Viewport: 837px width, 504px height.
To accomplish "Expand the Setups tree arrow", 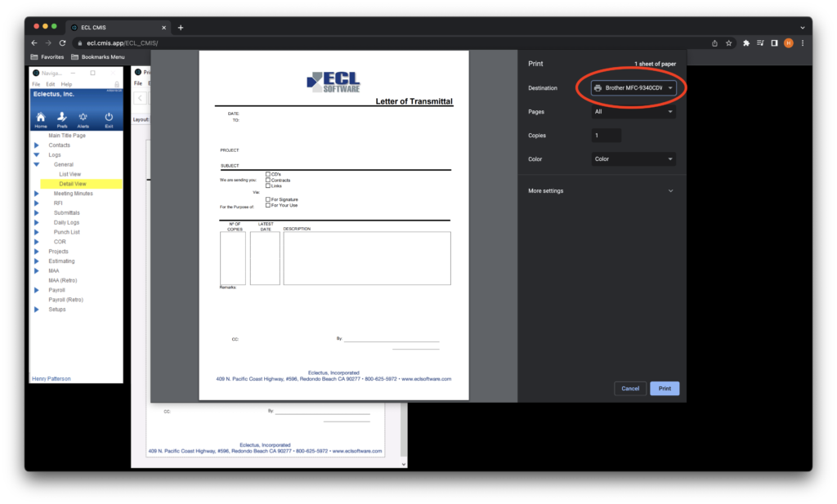I will pos(36,310).
